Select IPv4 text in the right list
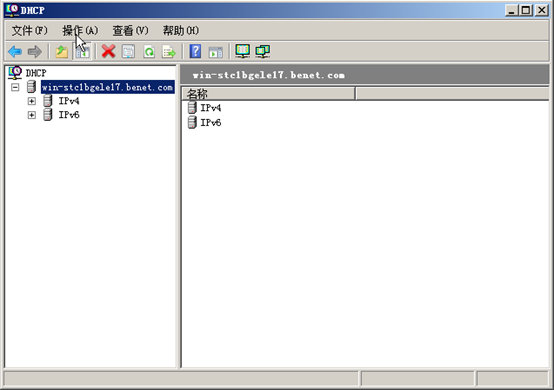Image resolution: width=554 pixels, height=390 pixels. [x=211, y=108]
